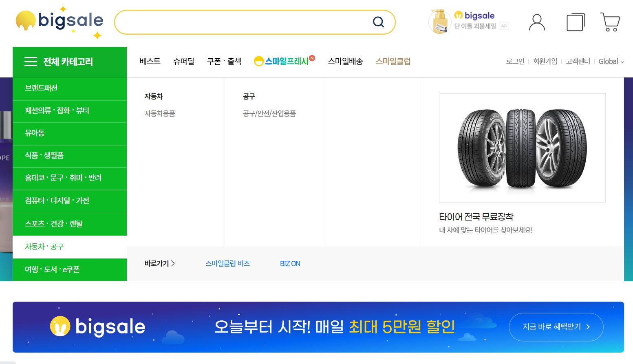Screen dimensions: 633x364
Task: Open 스마일배송 menu
Action: point(345,61)
